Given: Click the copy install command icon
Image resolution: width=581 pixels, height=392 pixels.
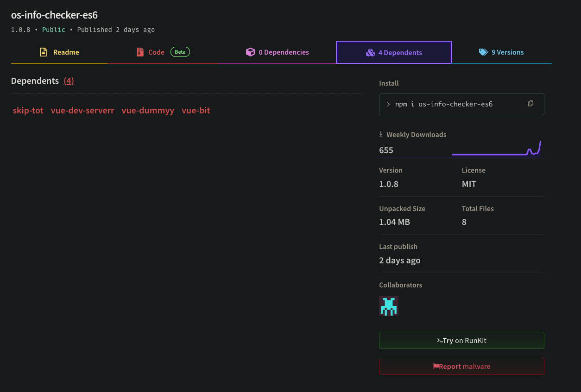Looking at the screenshot, I should pos(530,104).
